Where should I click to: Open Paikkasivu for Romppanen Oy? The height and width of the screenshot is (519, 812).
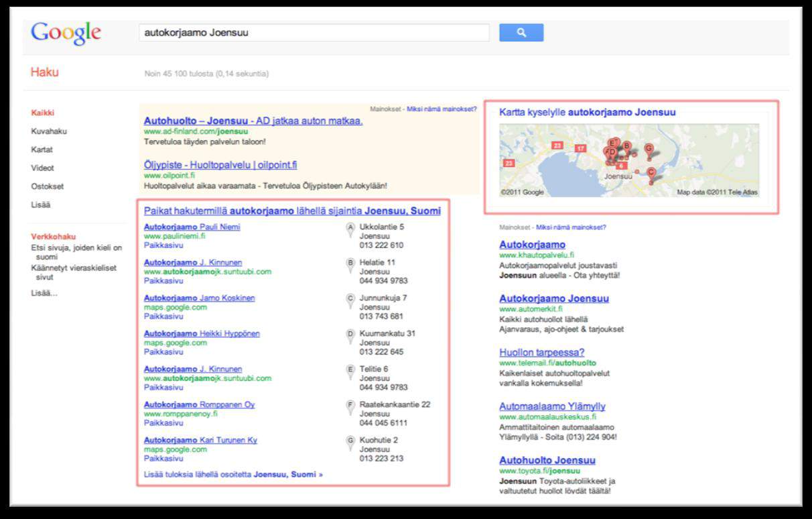(163, 422)
